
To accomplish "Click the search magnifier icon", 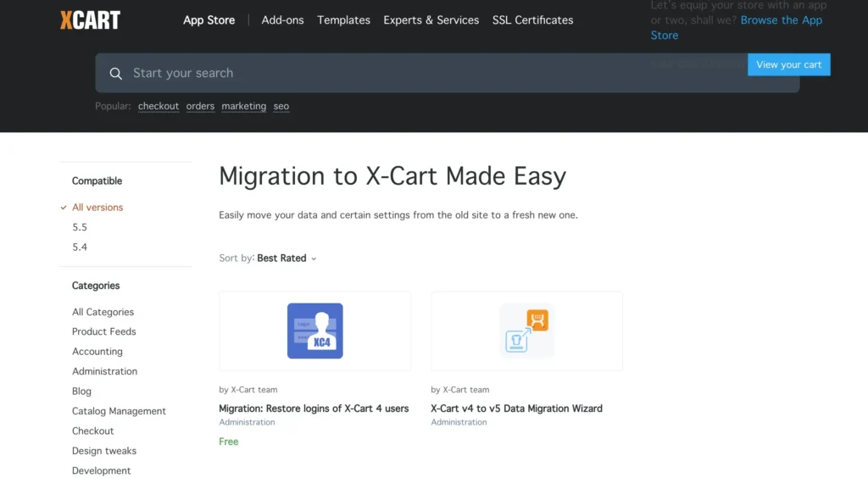I will click(x=115, y=73).
